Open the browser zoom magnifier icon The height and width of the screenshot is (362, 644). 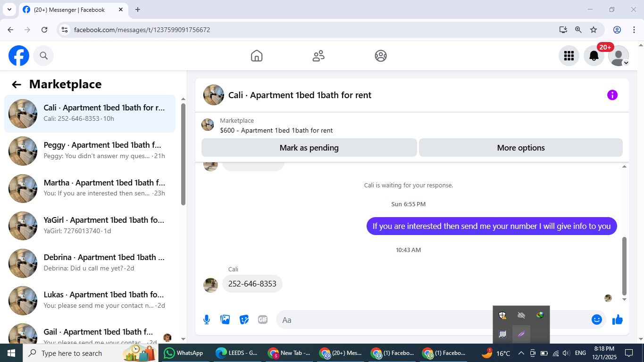[578, 30]
